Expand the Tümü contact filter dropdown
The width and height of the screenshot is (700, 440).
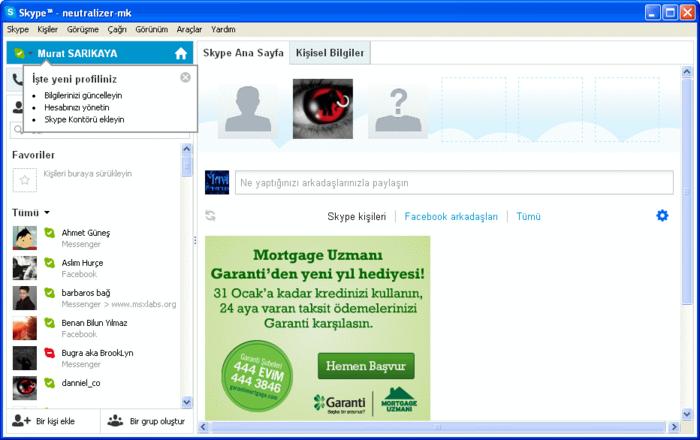pyautogui.click(x=46, y=213)
